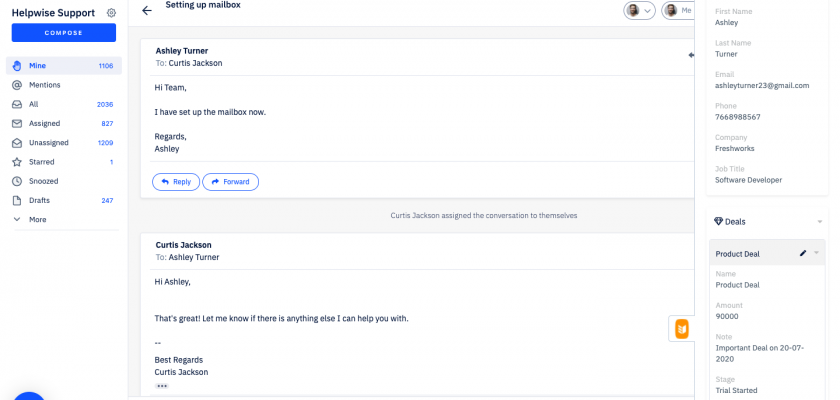Click the diamond Deals icon
This screenshot has height=400, width=840.
(x=719, y=221)
